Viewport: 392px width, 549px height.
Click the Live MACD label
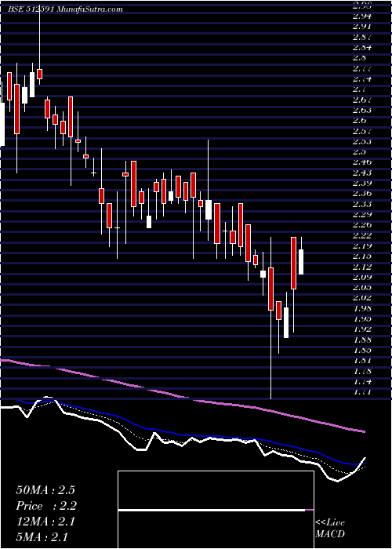pos(330,529)
